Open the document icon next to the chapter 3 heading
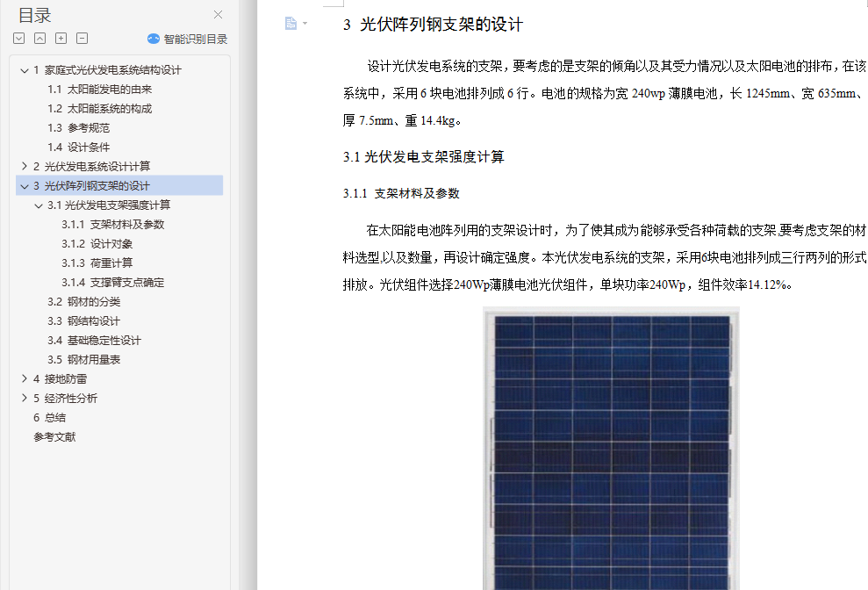 pos(291,24)
